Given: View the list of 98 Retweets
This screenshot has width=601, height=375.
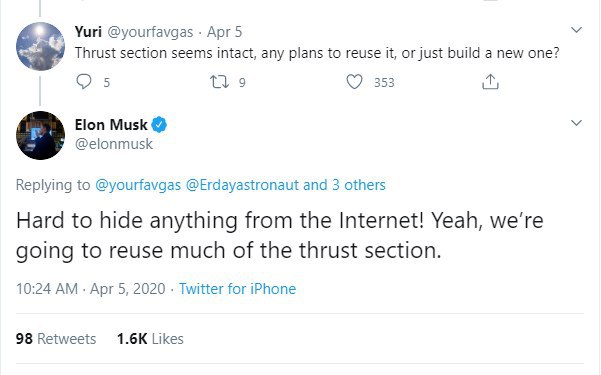Looking at the screenshot, I should pyautogui.click(x=56, y=339).
